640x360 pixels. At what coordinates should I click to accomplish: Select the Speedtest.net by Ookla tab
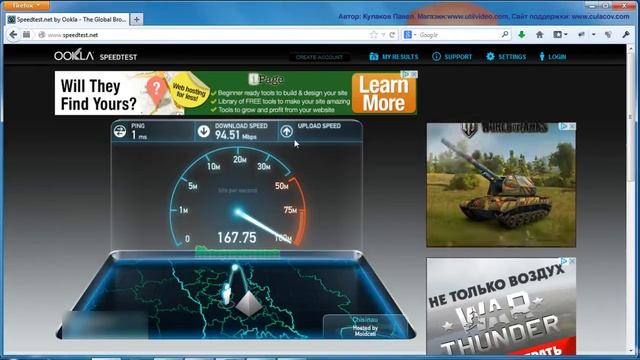tap(68, 19)
